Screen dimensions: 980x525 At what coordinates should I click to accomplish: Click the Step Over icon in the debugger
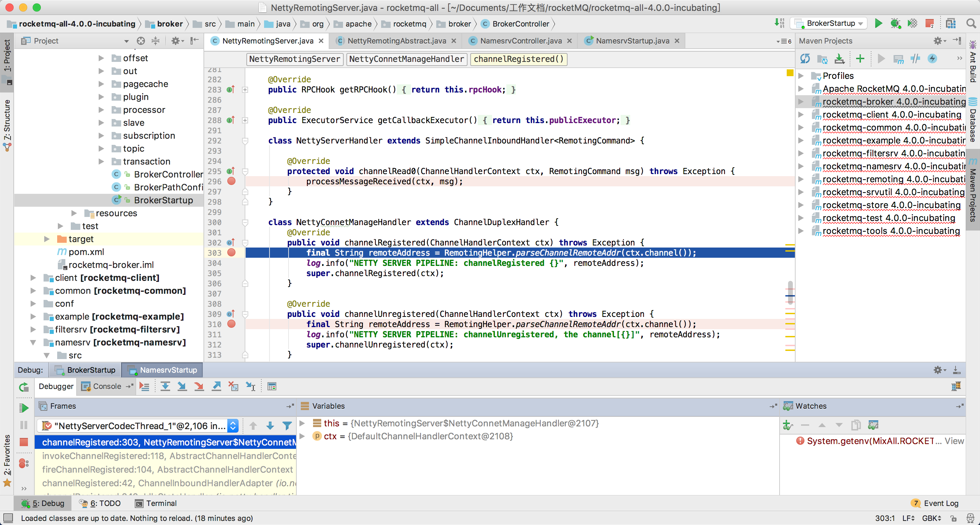pos(165,387)
